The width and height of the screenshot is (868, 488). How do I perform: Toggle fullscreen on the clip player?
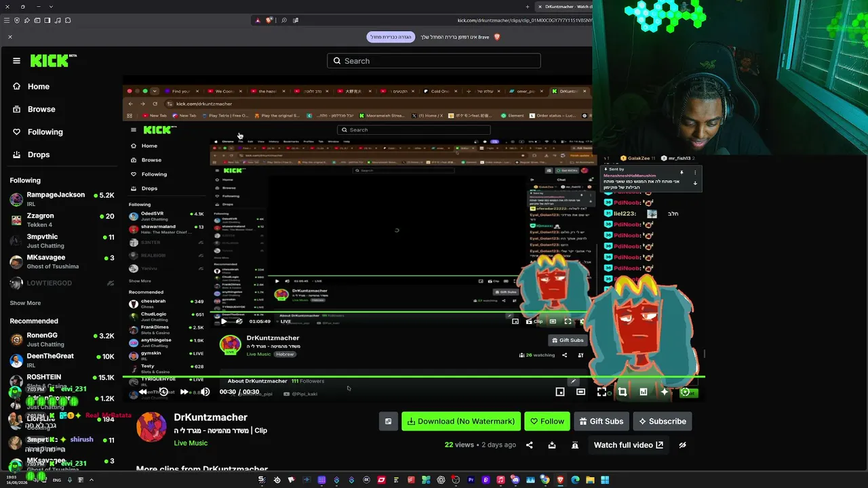pos(601,392)
